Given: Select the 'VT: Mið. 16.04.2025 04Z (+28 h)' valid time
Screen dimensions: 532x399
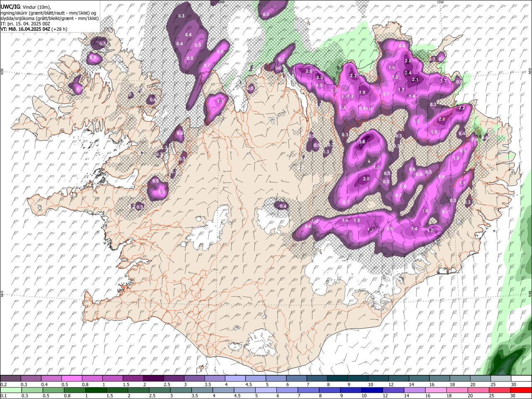Looking at the screenshot, I should click(34, 29).
